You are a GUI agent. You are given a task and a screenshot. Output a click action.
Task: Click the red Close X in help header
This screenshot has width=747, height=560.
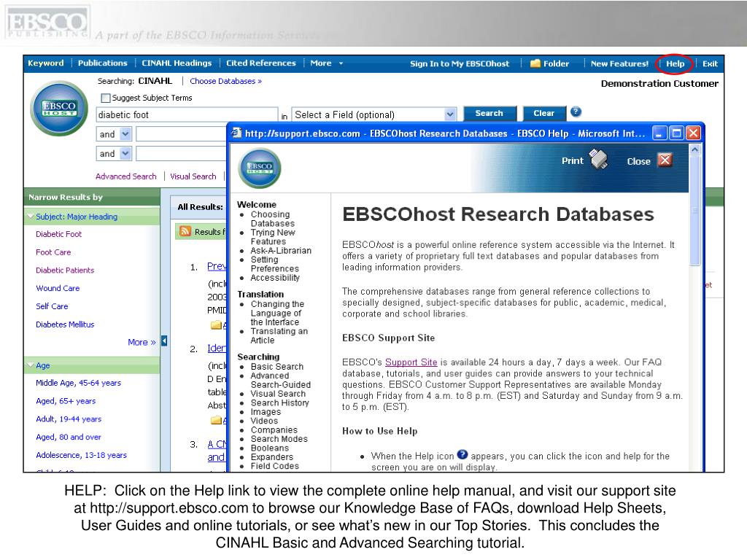coord(665,160)
